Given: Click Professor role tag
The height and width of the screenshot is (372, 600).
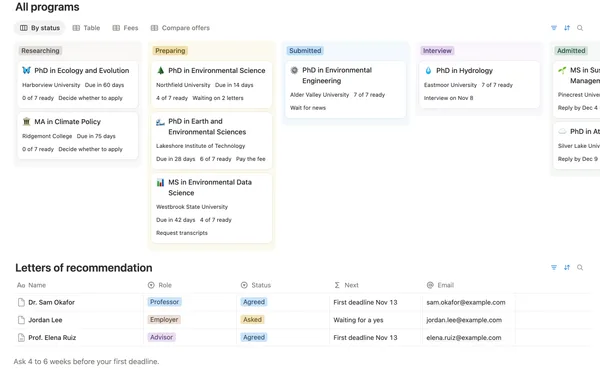Looking at the screenshot, I should 165,302.
